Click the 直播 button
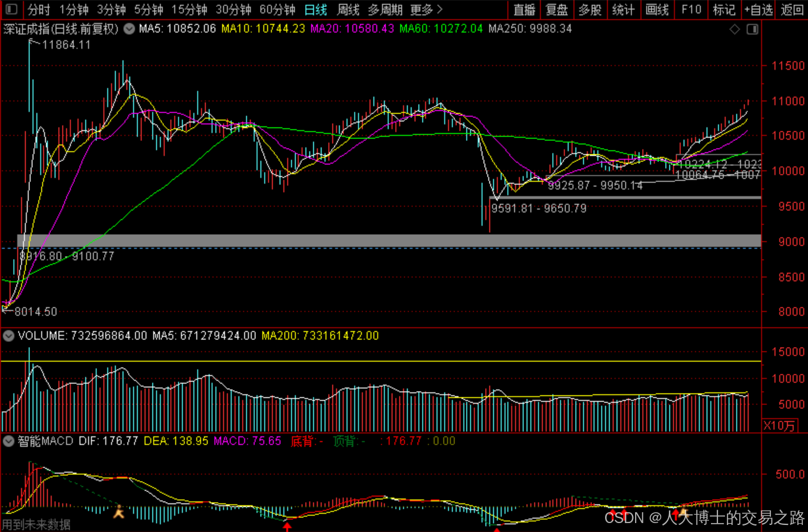808x532 pixels. 525,10
